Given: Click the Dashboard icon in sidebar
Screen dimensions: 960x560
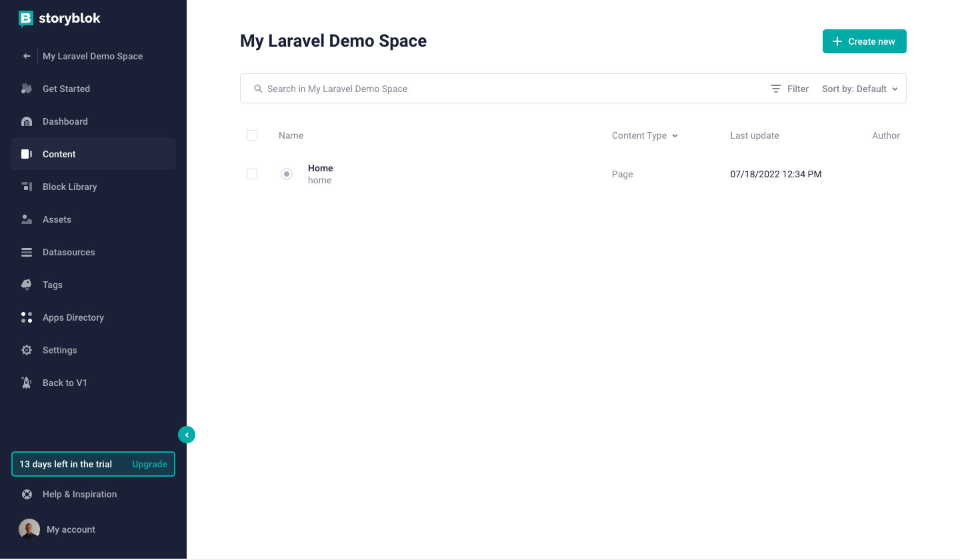Looking at the screenshot, I should (x=27, y=121).
